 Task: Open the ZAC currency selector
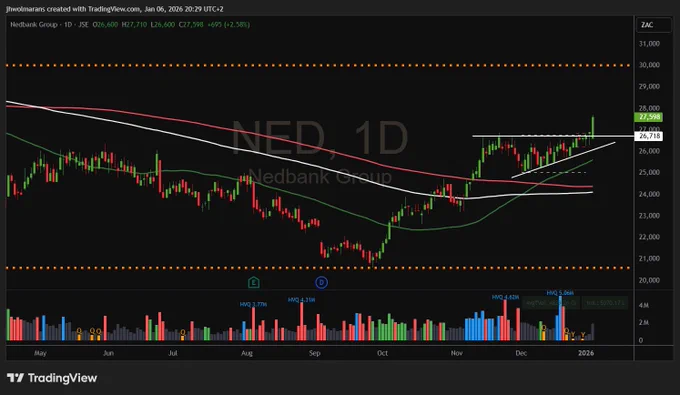coord(654,25)
